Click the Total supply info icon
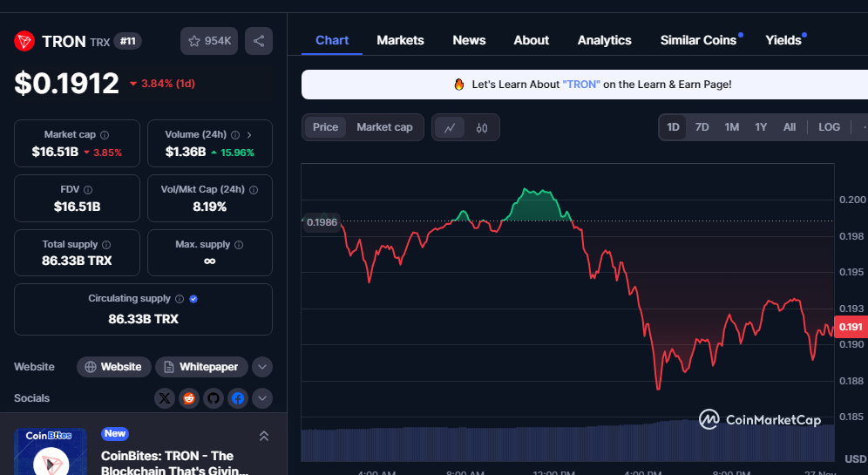Image resolution: width=868 pixels, height=475 pixels. click(106, 245)
